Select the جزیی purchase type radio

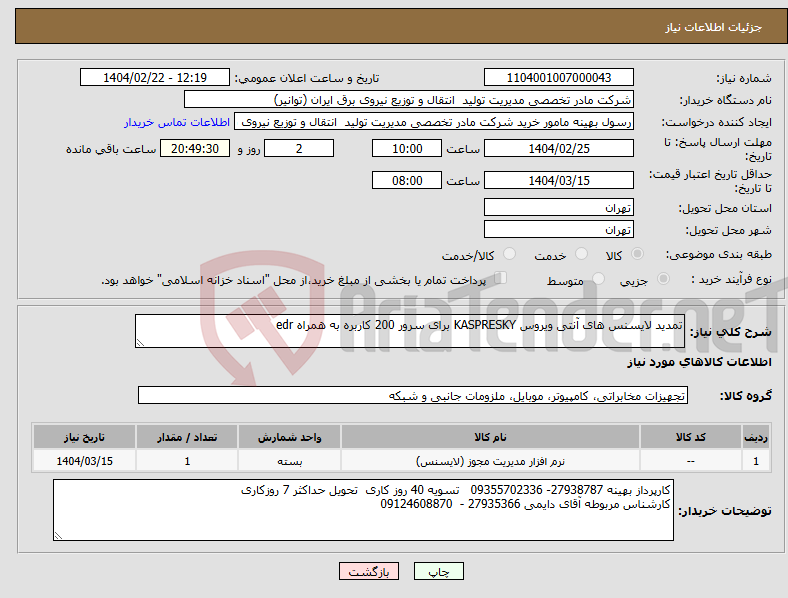pyautogui.click(x=663, y=278)
